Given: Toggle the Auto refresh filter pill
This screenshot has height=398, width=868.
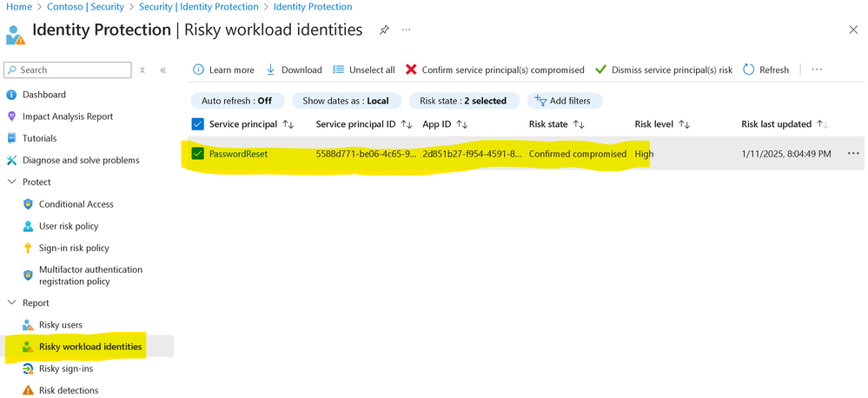Looking at the screenshot, I should pyautogui.click(x=237, y=101).
